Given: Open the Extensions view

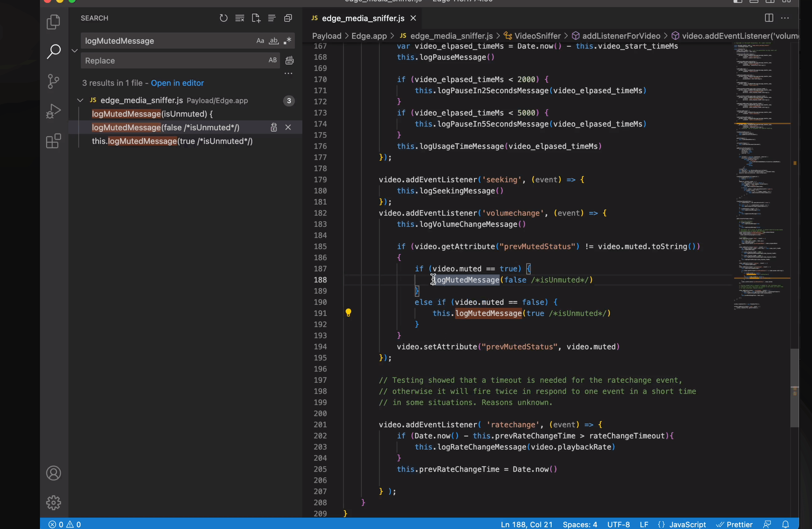Looking at the screenshot, I should pyautogui.click(x=53, y=141).
